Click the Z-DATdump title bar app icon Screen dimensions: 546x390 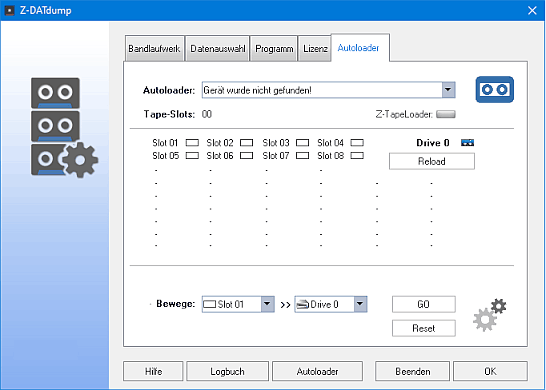(x=9, y=10)
